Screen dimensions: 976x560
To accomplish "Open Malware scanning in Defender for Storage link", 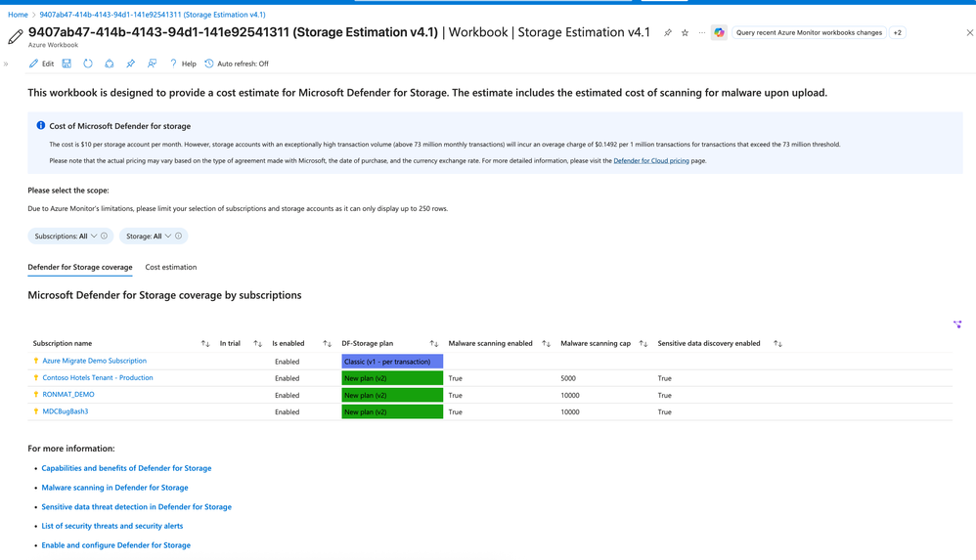I will tap(114, 488).
